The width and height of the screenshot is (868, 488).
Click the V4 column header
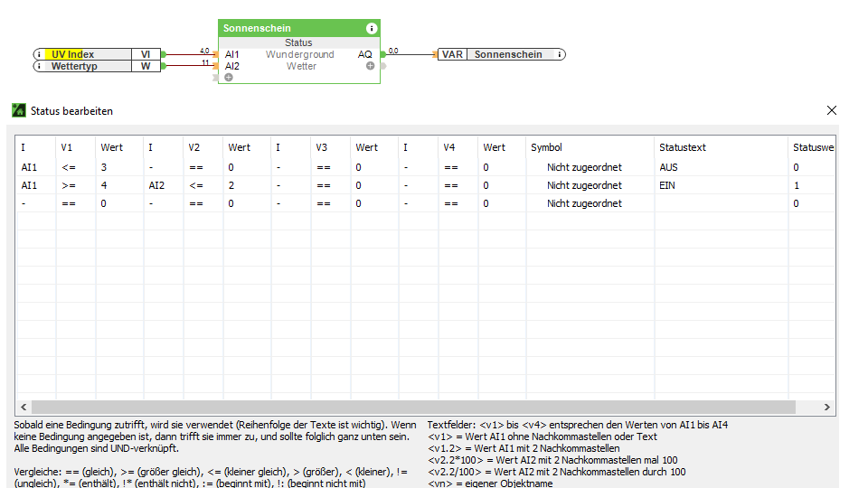coord(449,147)
